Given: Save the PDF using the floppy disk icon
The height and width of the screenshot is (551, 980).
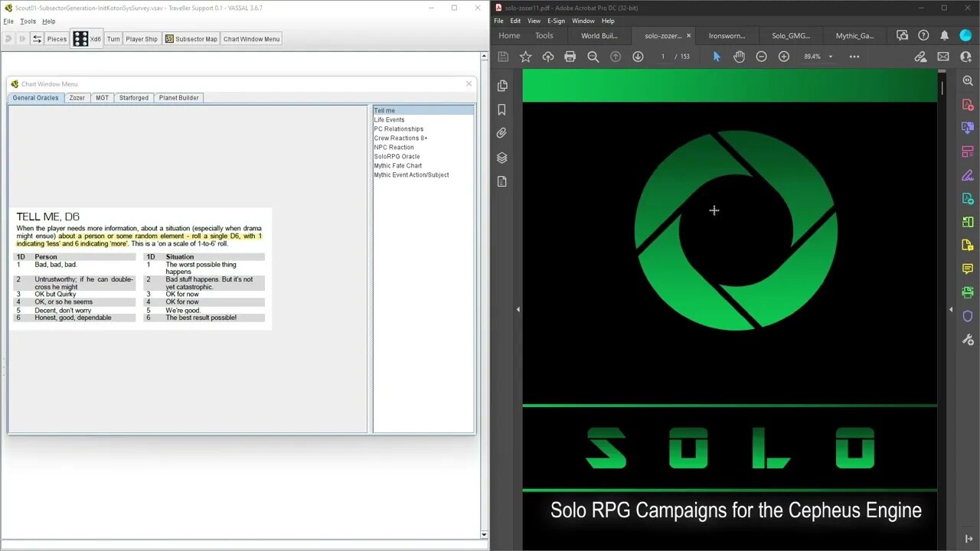Looking at the screenshot, I should tap(503, 57).
